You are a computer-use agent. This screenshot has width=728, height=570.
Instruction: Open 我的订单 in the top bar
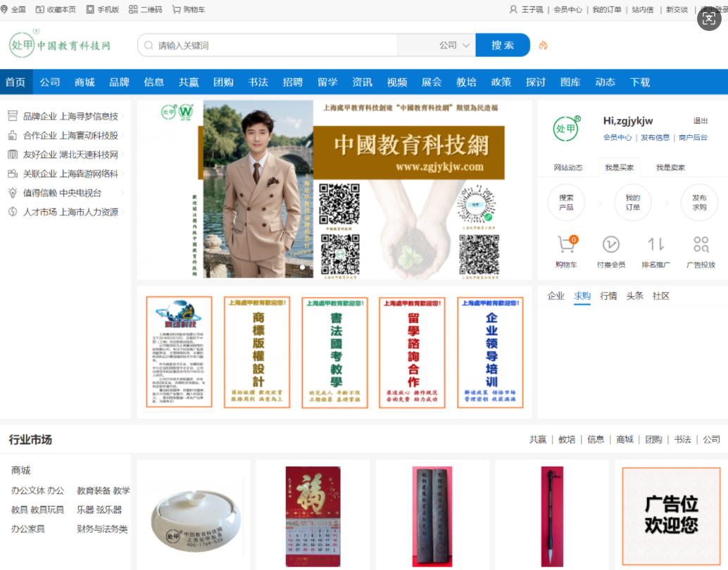[607, 9]
